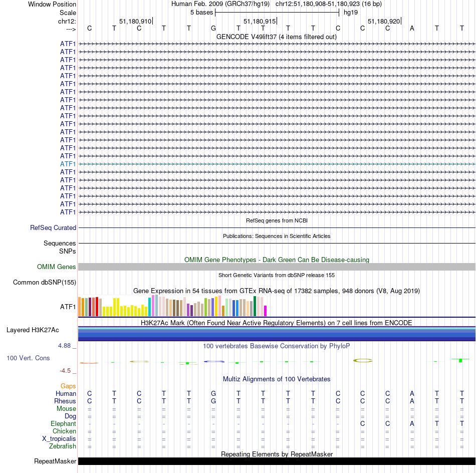
Task: Click the black RepeatMasker element bar
Action: click(x=277, y=461)
